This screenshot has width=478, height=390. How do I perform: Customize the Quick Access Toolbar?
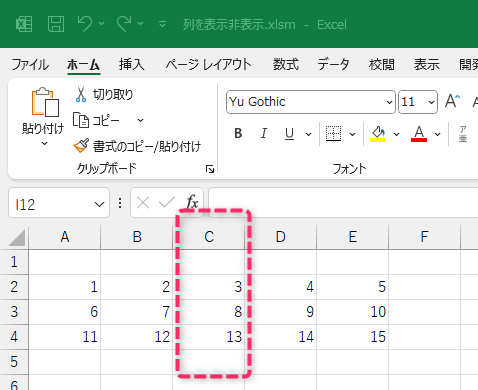pyautogui.click(x=162, y=24)
